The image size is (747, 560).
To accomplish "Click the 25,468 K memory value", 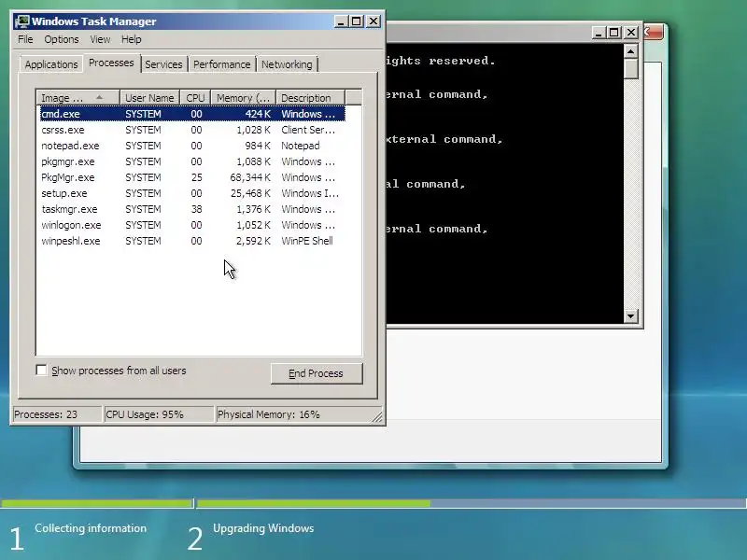I will 250,193.
